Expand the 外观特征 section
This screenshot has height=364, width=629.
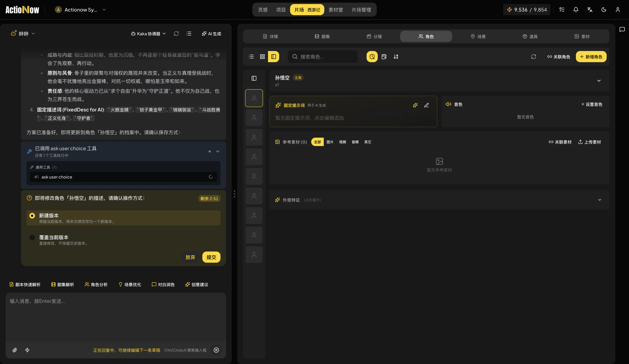point(599,200)
